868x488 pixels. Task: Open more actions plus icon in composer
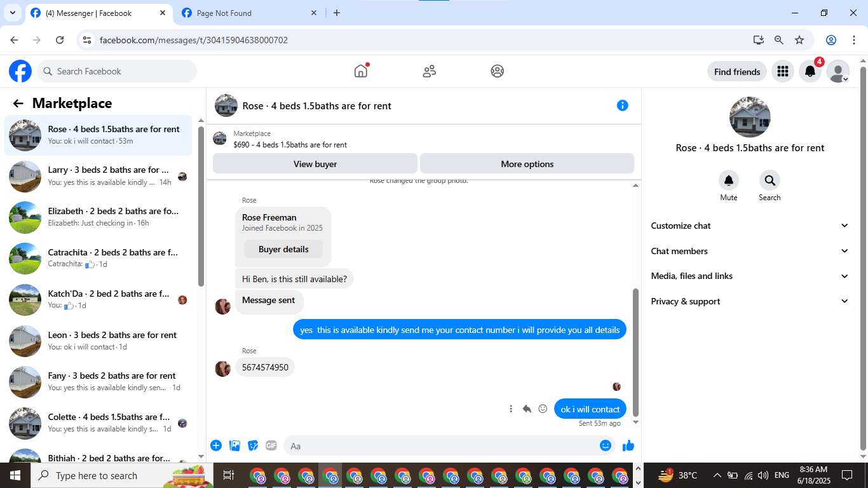(x=216, y=445)
